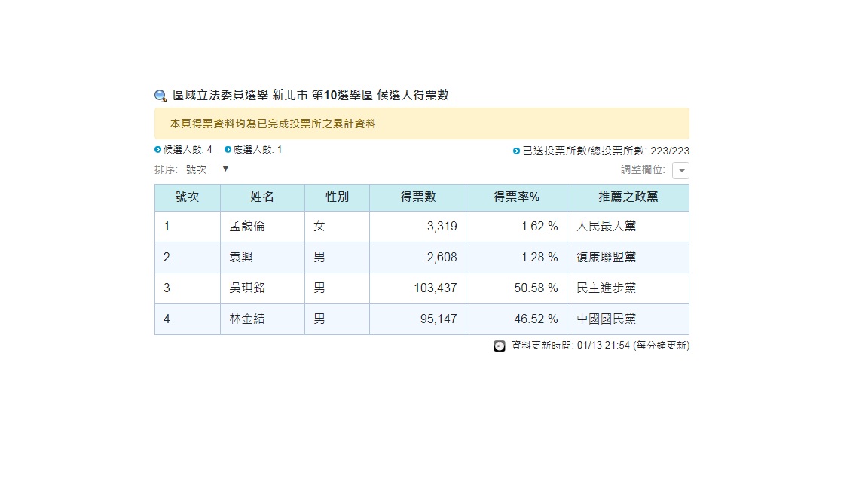Click the magnifier icon beside the title

pyautogui.click(x=160, y=96)
